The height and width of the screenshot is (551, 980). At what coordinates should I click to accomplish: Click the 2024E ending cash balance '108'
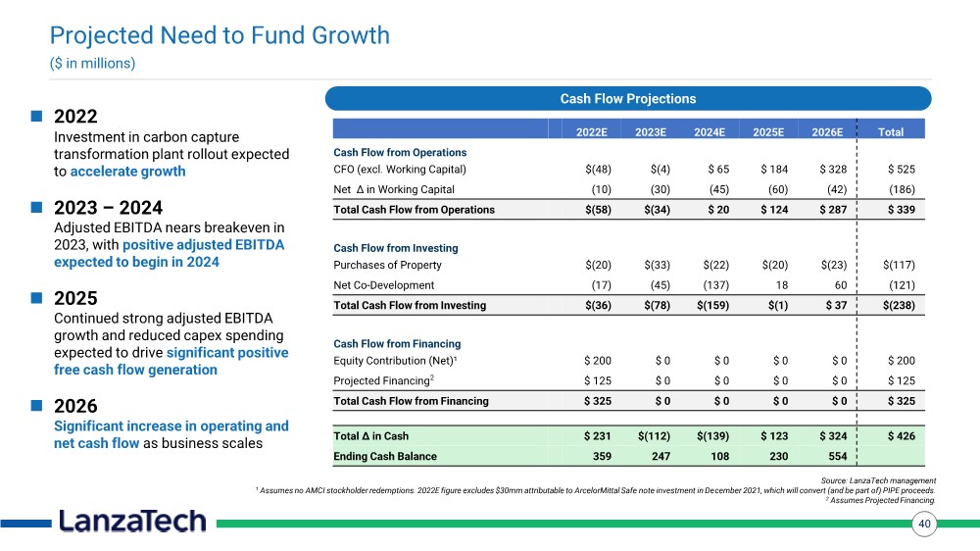720,456
